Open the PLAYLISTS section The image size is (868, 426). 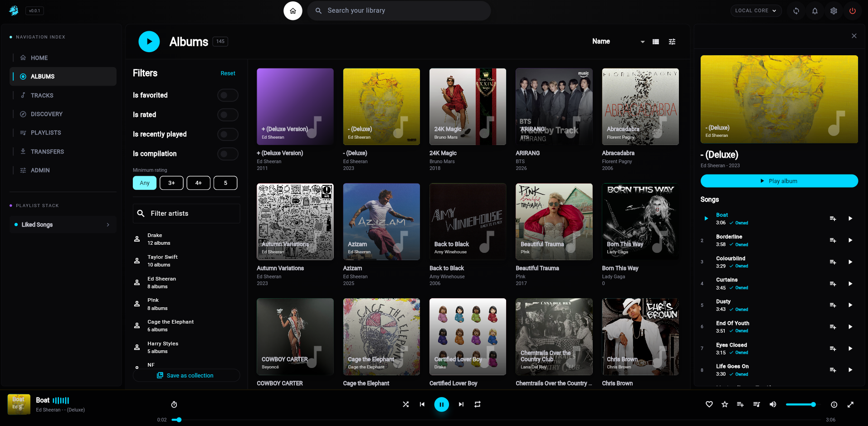[x=63, y=133]
